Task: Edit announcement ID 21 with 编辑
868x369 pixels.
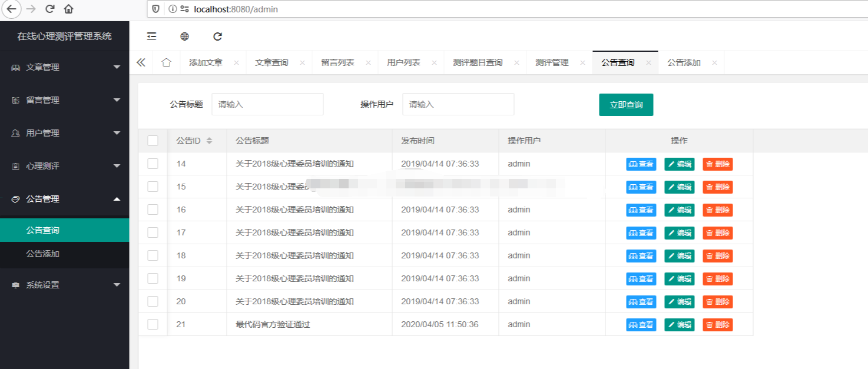Action: (680, 325)
